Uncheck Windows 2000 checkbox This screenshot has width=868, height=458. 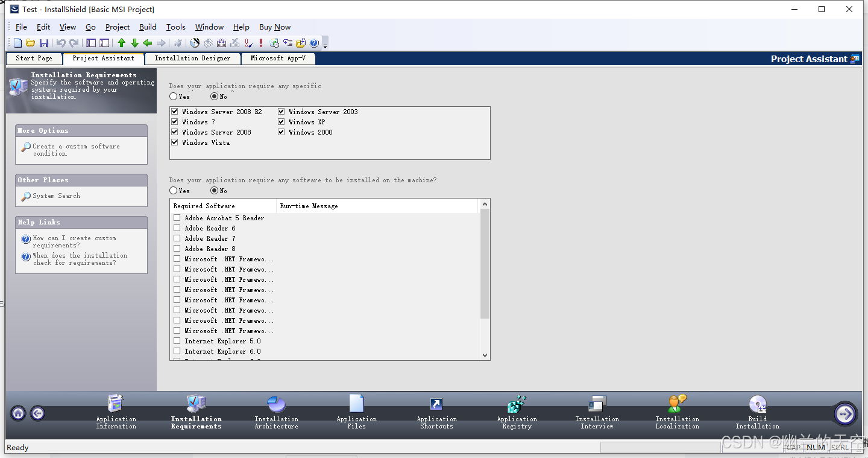281,132
